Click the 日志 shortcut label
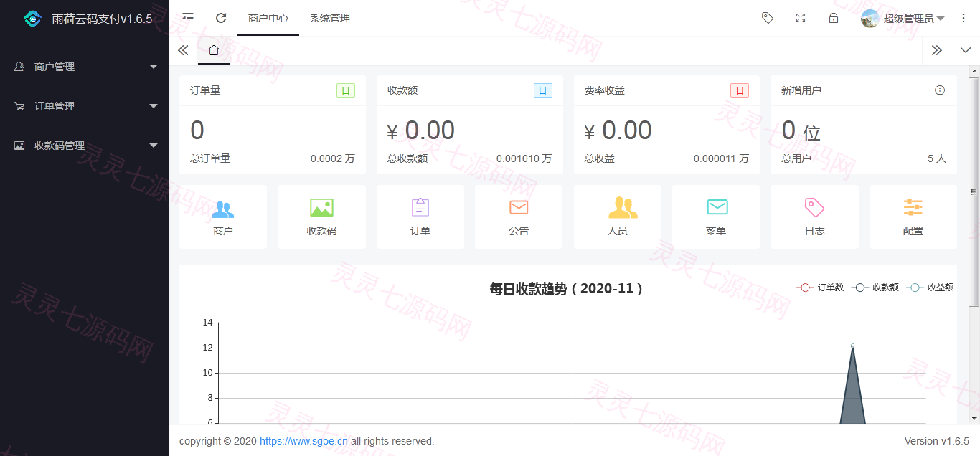 pos(814,231)
